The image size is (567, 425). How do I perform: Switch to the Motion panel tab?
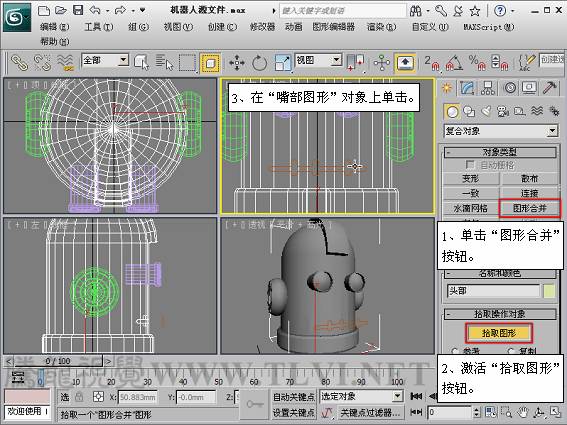(x=510, y=88)
